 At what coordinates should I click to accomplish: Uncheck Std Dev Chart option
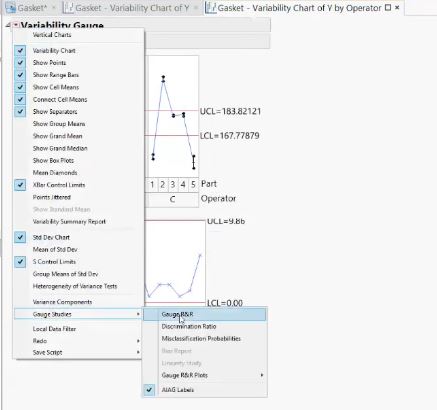(20, 237)
